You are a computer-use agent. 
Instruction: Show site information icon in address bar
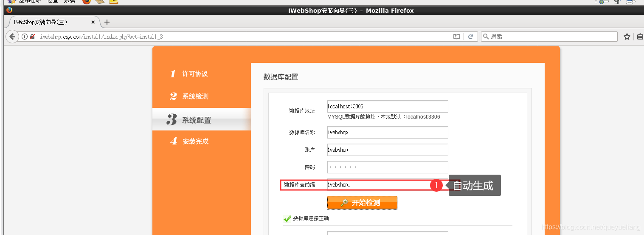click(25, 37)
